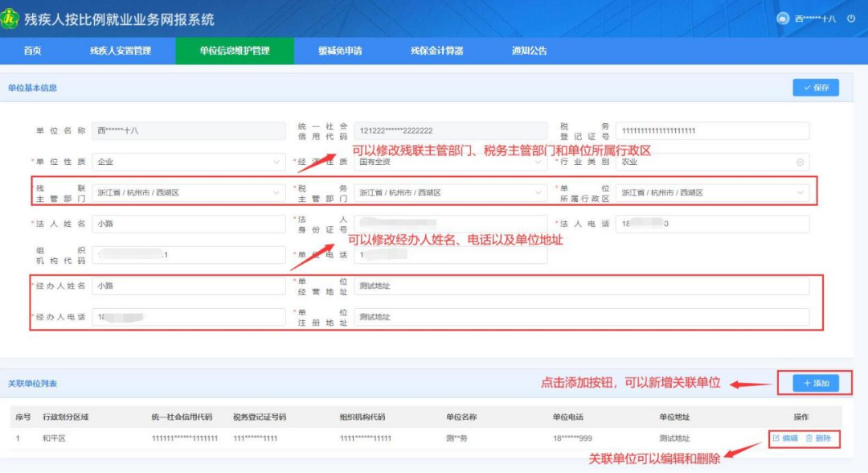Click the user avatar icon
868x473 pixels.
pyautogui.click(x=783, y=19)
